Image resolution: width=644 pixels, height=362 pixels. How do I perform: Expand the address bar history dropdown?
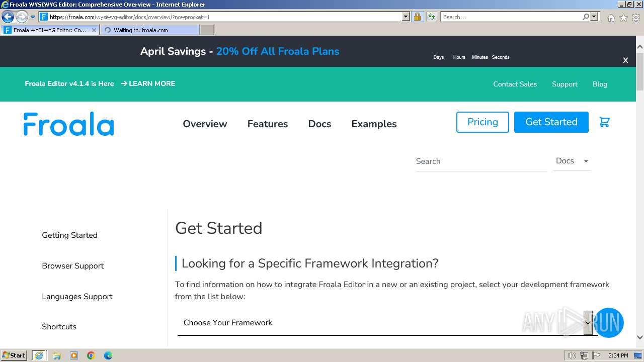pyautogui.click(x=406, y=17)
